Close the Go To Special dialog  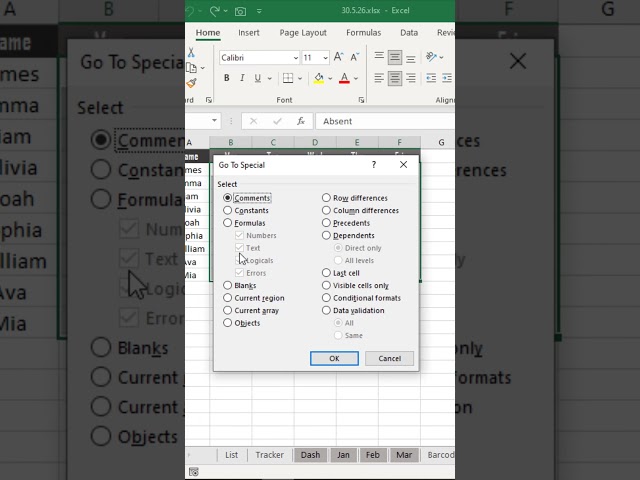[x=403, y=164]
